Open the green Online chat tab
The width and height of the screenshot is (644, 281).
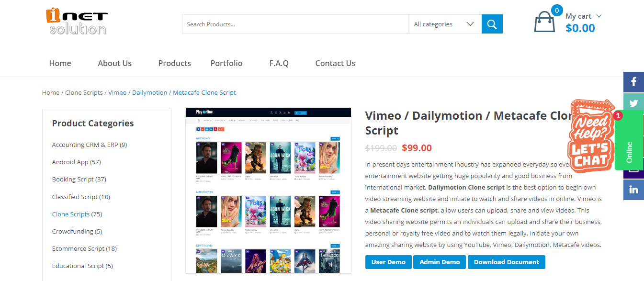coord(629,140)
